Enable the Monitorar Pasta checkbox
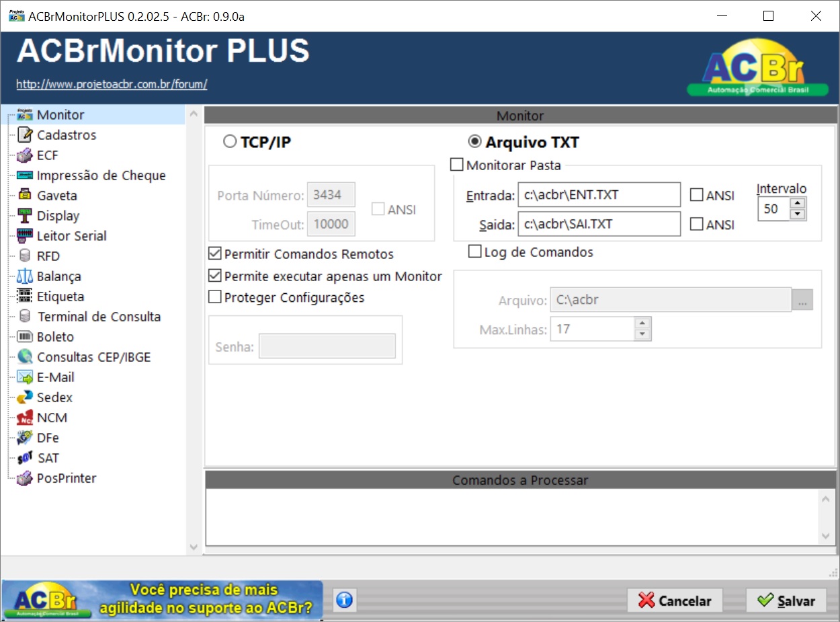 (456, 165)
